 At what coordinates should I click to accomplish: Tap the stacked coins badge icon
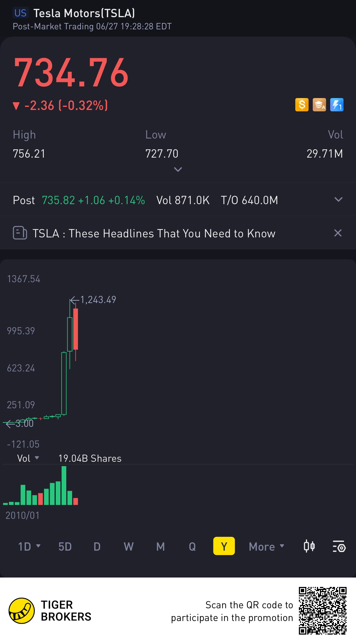click(319, 105)
